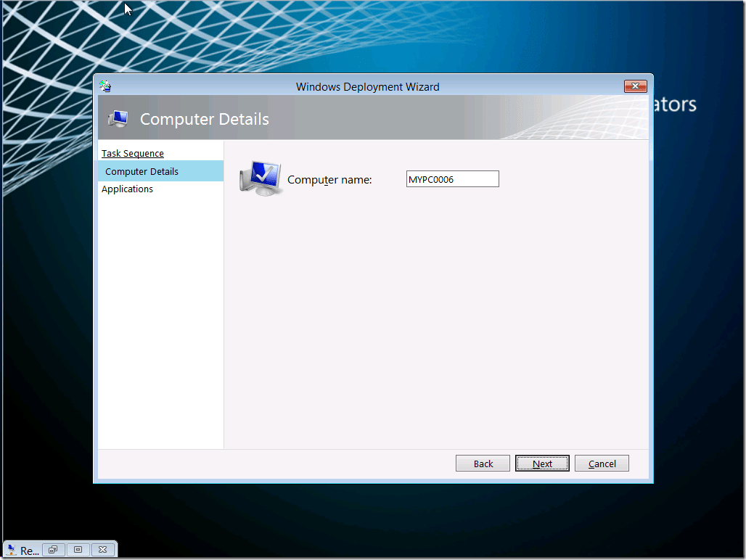Switch to the Applications page

click(x=127, y=189)
